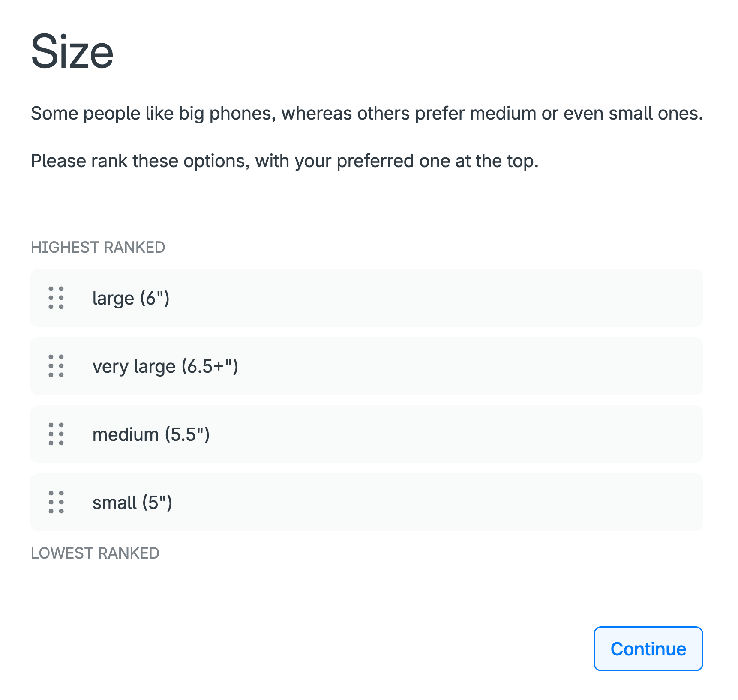Click the drag handle beside very large (6.5+")

[x=56, y=366]
